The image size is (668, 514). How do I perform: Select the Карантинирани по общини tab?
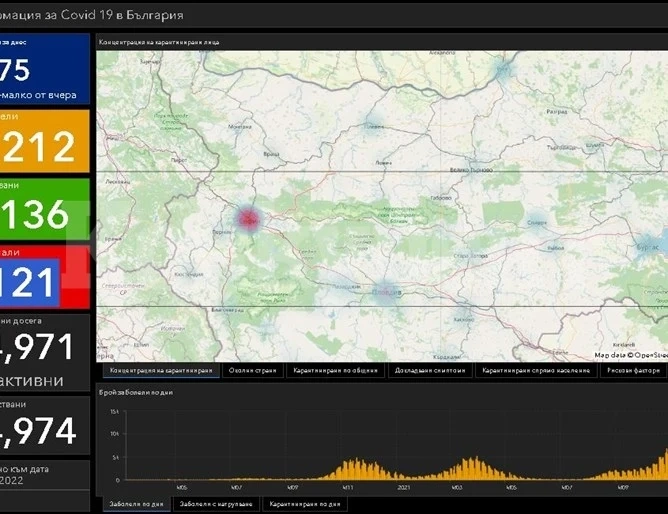tap(335, 370)
